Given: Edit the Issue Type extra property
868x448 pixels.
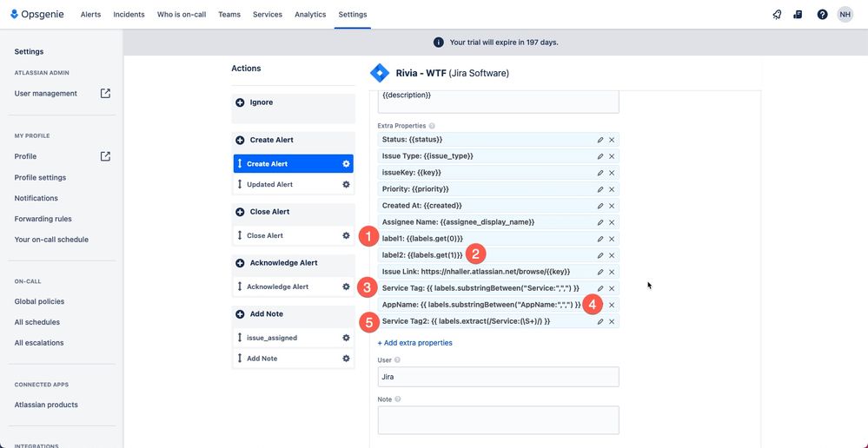Looking at the screenshot, I should (x=600, y=156).
